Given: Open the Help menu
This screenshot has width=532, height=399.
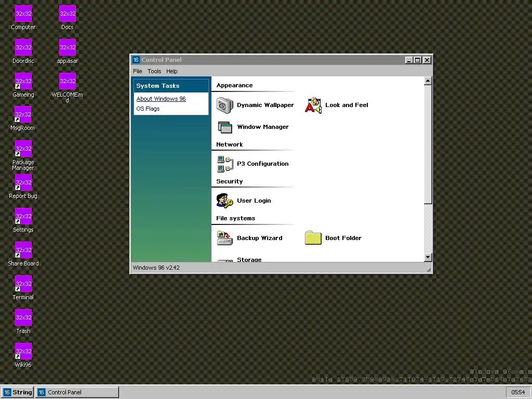Looking at the screenshot, I should point(171,71).
